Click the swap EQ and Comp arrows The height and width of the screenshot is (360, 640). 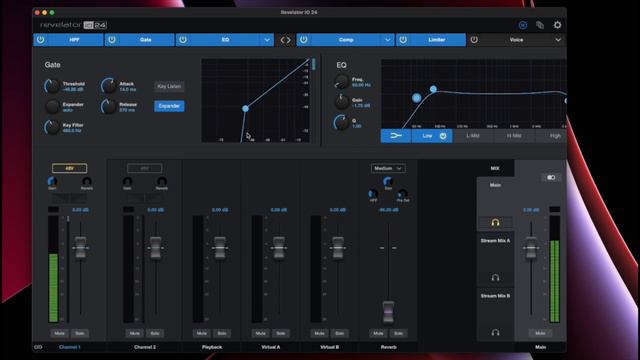tap(285, 40)
